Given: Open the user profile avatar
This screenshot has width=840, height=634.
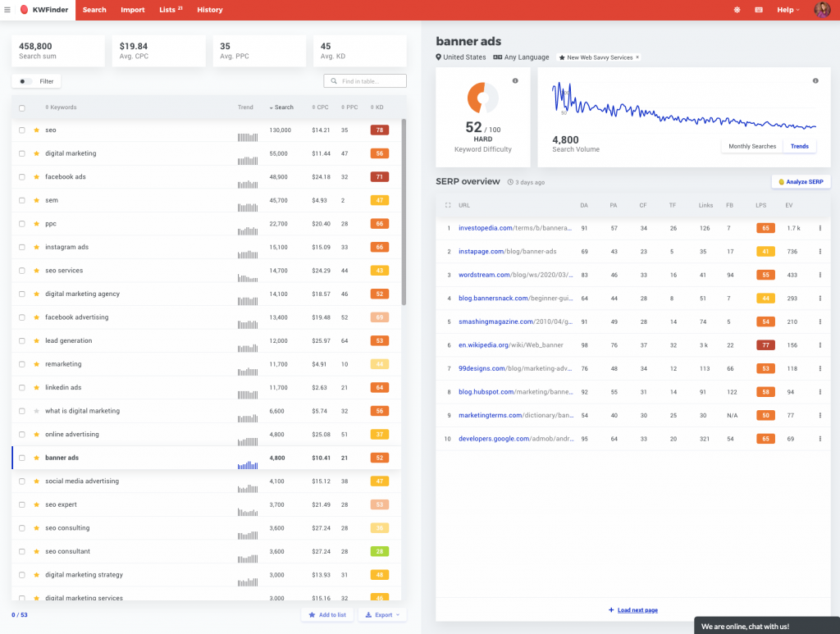Looking at the screenshot, I should pyautogui.click(x=822, y=10).
